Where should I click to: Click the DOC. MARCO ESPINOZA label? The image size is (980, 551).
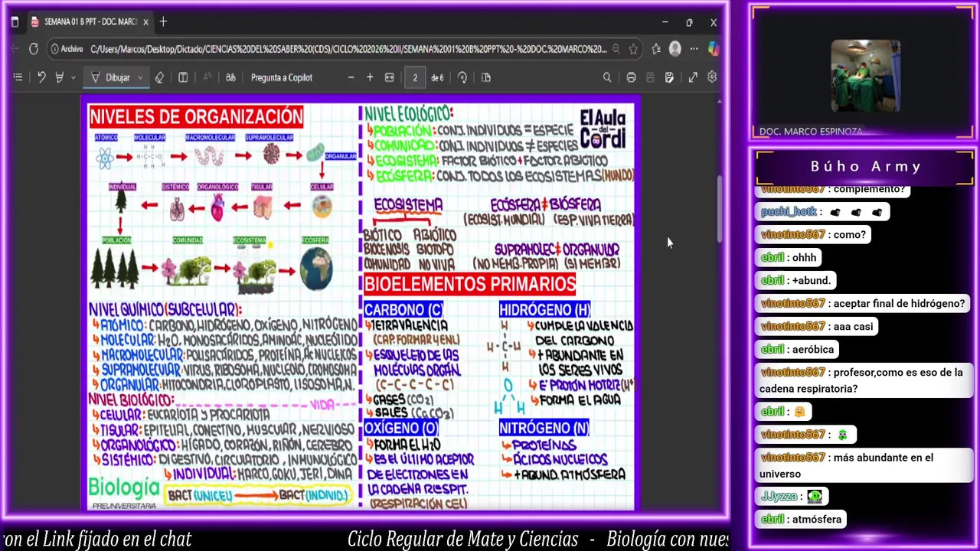(810, 132)
